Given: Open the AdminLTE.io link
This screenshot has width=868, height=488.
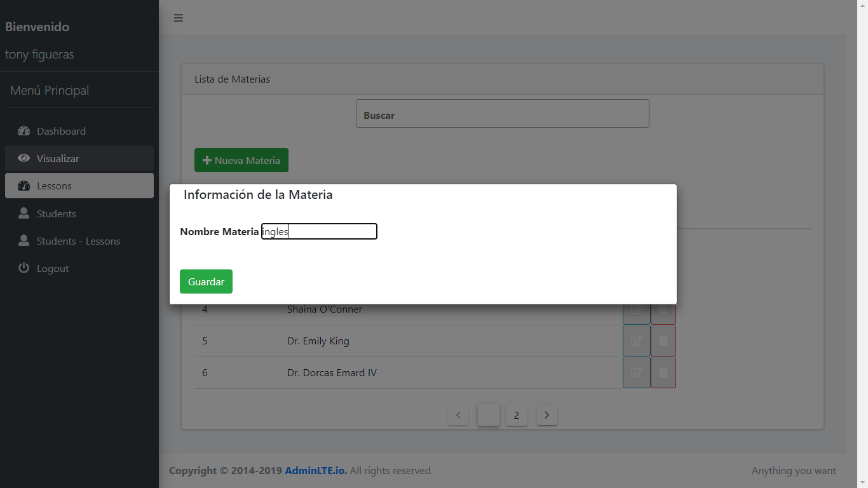Looking at the screenshot, I should coord(315,470).
